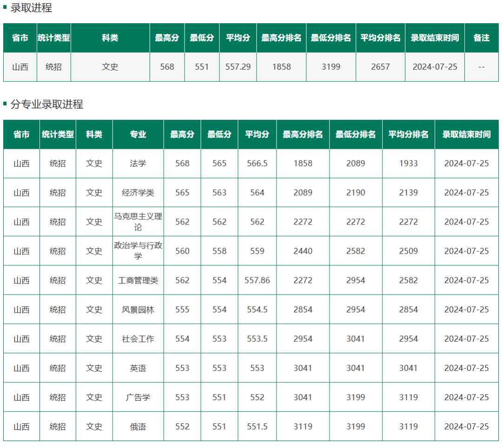Click end date 2024-07-25 in 俄语 row
Viewport: 502px width, 448px height.
pos(467,427)
